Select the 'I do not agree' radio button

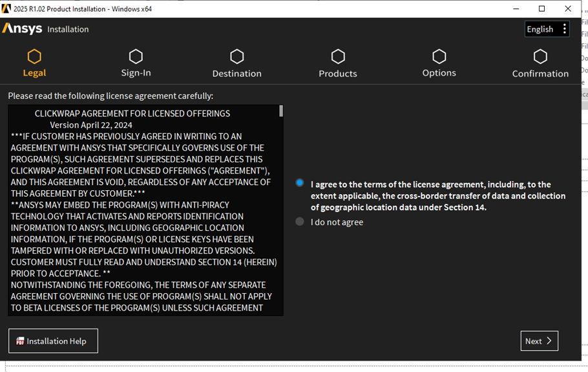point(300,222)
